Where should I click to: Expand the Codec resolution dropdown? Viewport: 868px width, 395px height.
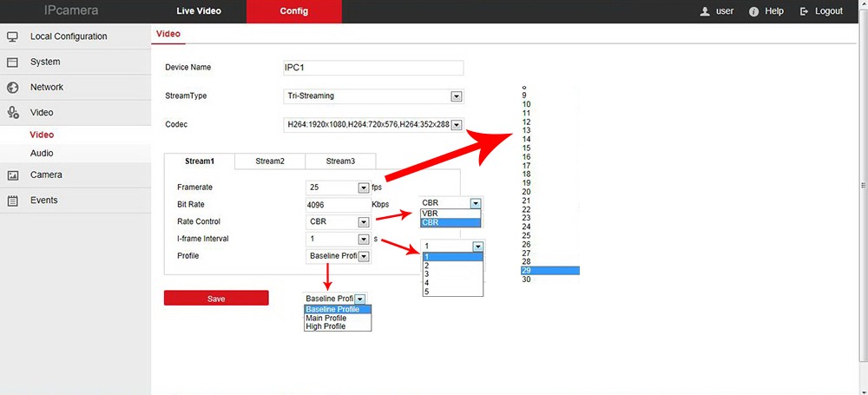[x=457, y=125]
